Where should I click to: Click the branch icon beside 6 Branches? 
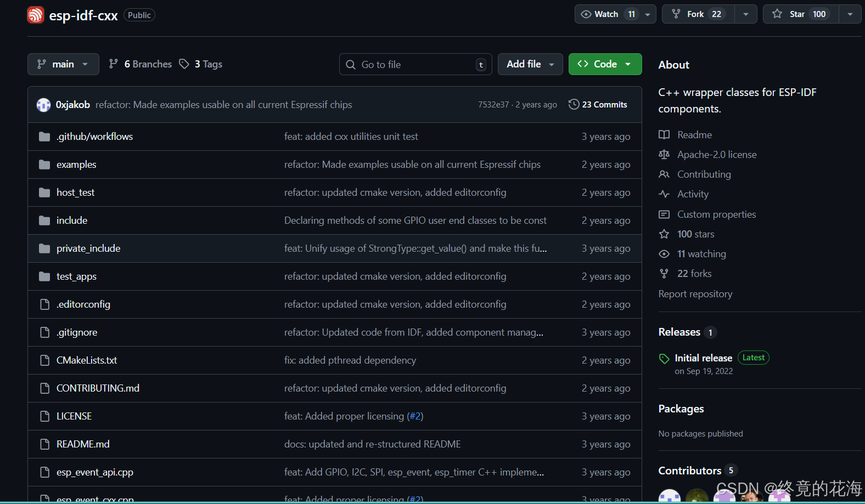click(x=114, y=64)
